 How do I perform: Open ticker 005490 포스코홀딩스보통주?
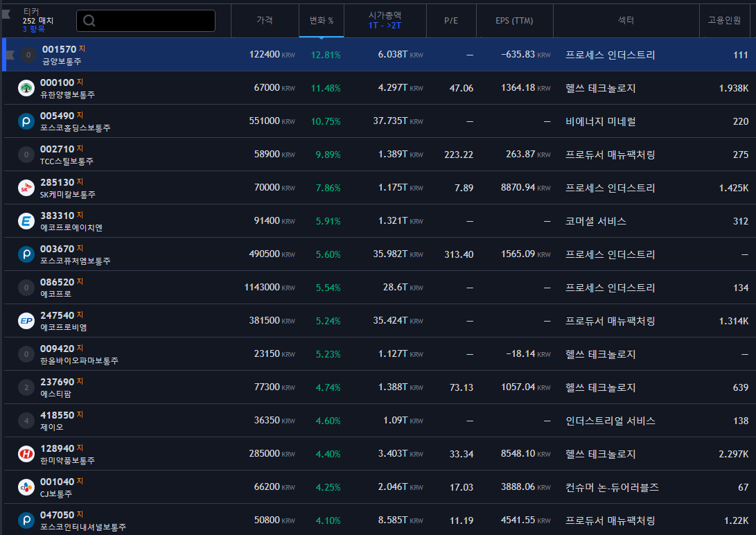coord(76,121)
